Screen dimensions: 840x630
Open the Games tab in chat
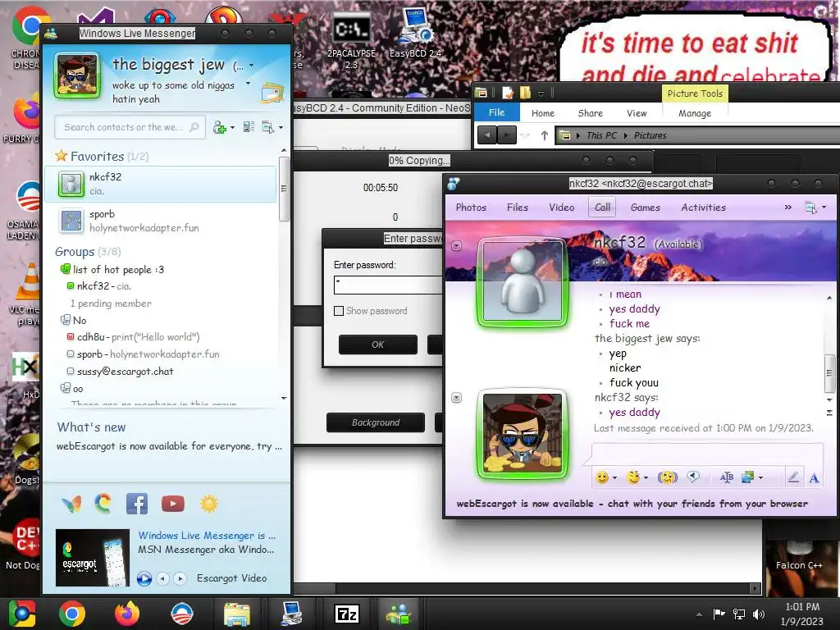click(x=645, y=208)
